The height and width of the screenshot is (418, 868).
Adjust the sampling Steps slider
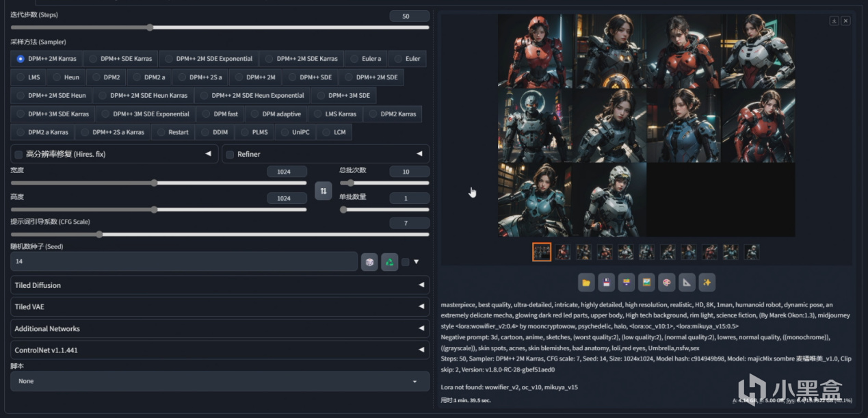(x=220, y=27)
